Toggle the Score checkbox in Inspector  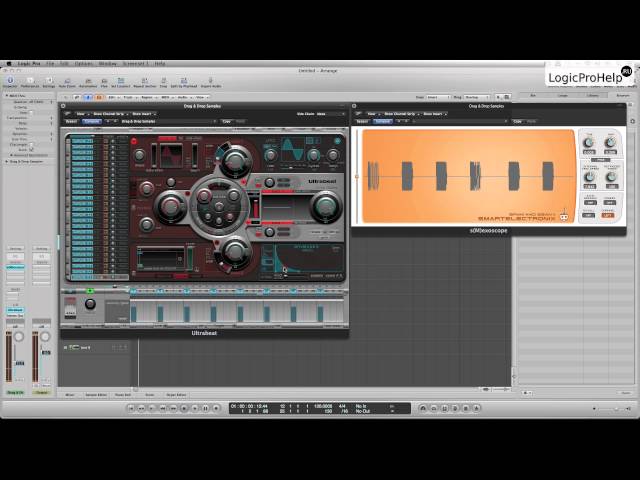[x=31, y=150]
